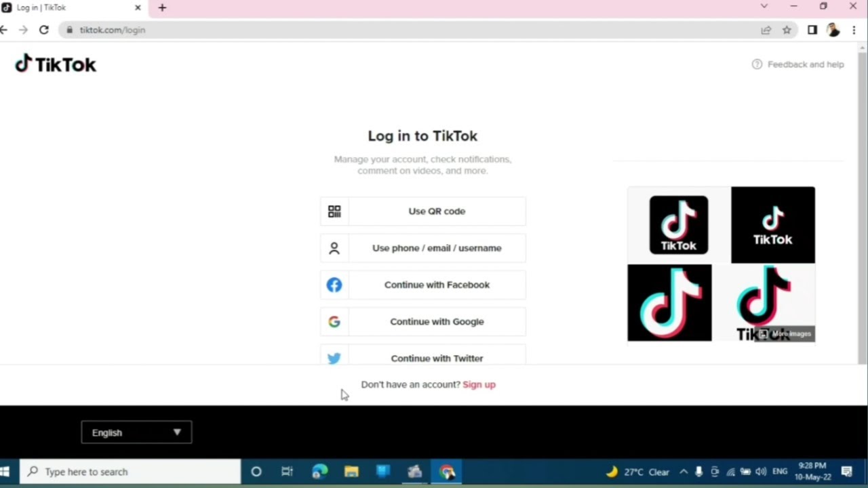The width and height of the screenshot is (868, 488).
Task: Open the browser side panel icon
Action: pyautogui.click(x=812, y=30)
